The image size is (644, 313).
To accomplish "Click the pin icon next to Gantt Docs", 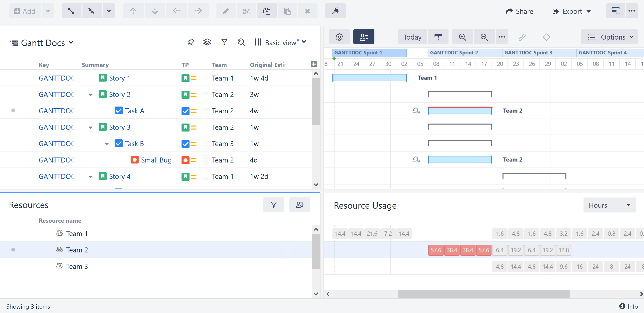I will point(191,42).
